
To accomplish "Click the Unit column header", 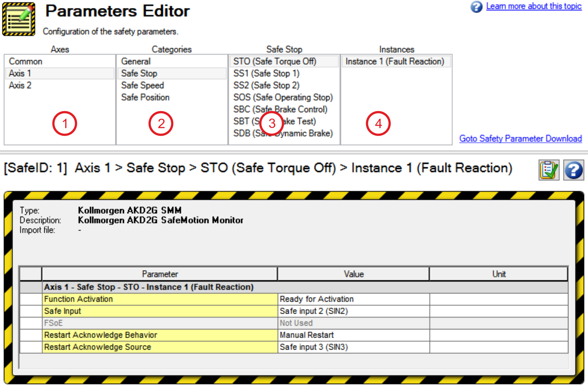I will (499, 274).
